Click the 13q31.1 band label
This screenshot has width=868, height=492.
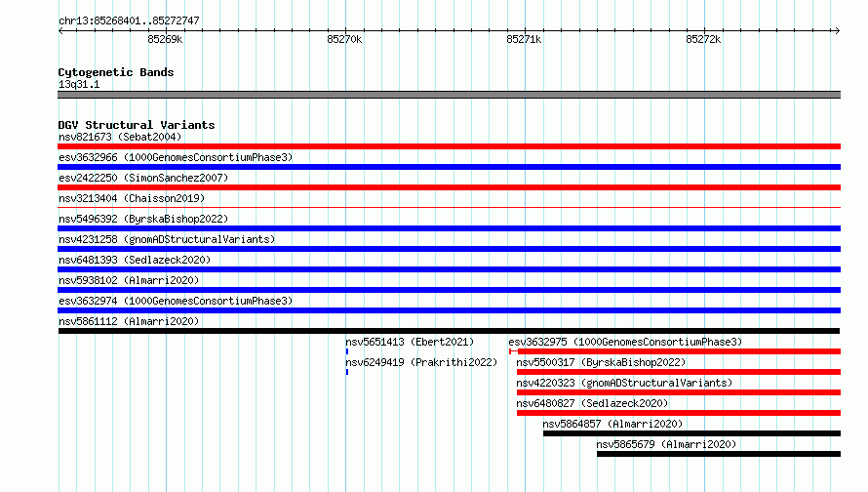(79, 84)
